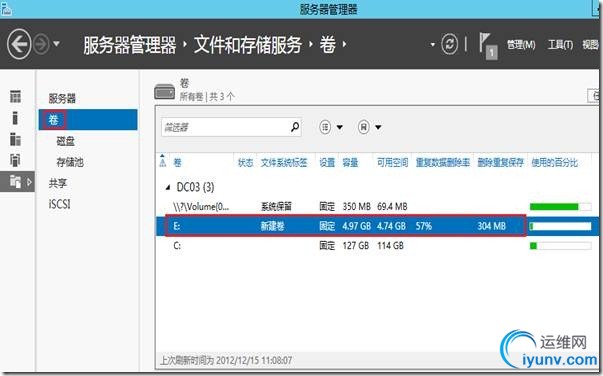Open the Dashboard icon in the left rail
The width and height of the screenshot is (603, 376).
(x=15, y=96)
